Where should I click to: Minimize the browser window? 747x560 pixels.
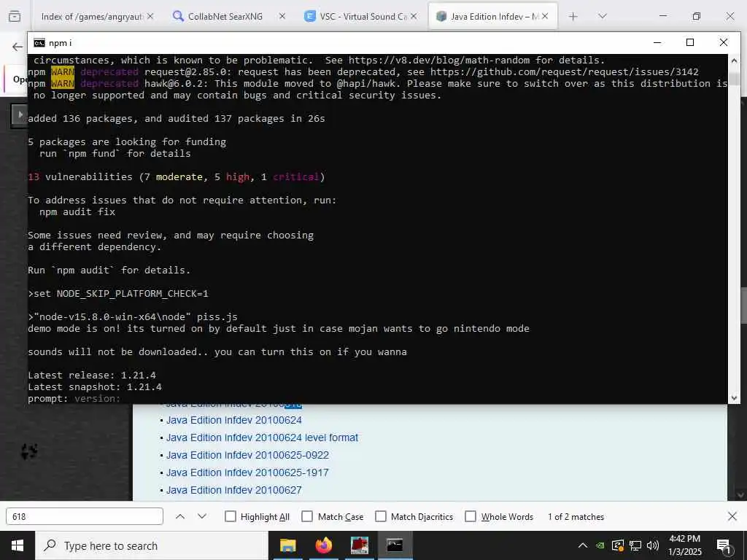point(662,16)
